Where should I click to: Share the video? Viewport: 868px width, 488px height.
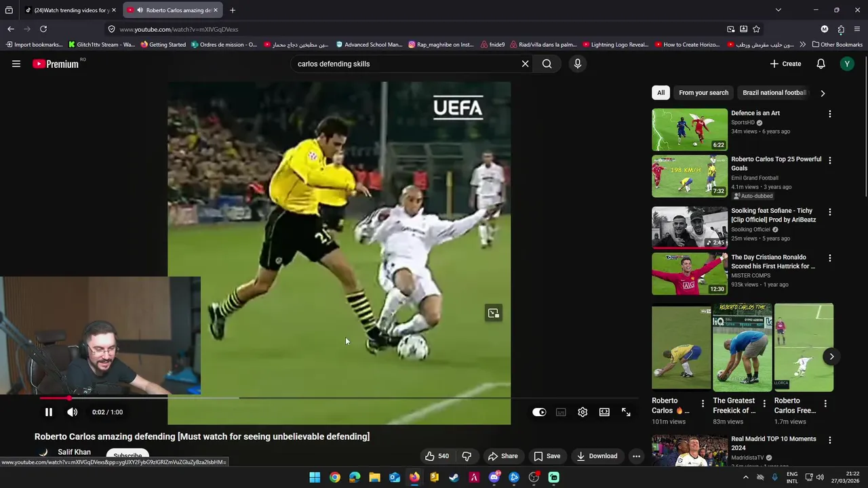click(502, 456)
